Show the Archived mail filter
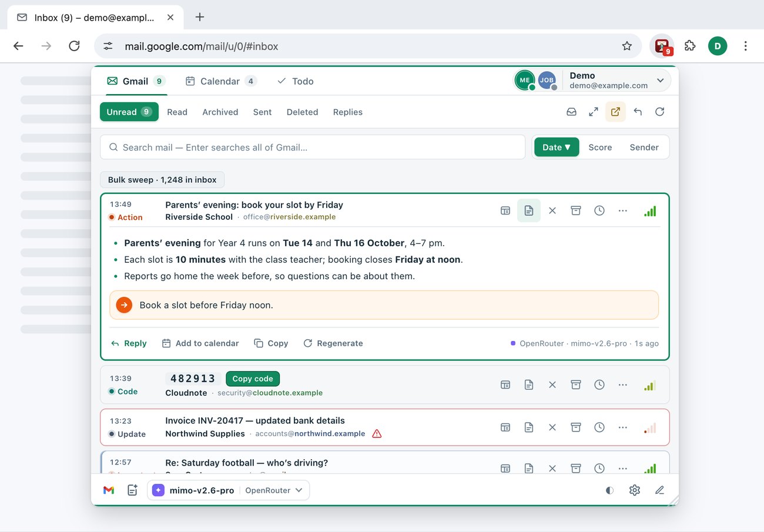The width and height of the screenshot is (764, 532). [x=220, y=112]
